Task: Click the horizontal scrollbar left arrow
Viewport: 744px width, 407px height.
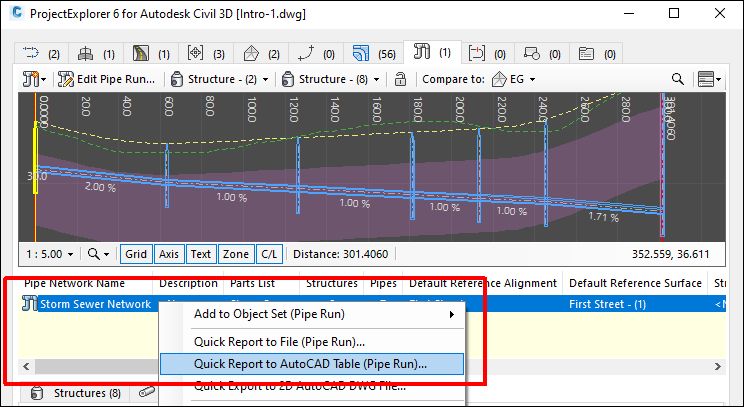Action: (x=27, y=366)
